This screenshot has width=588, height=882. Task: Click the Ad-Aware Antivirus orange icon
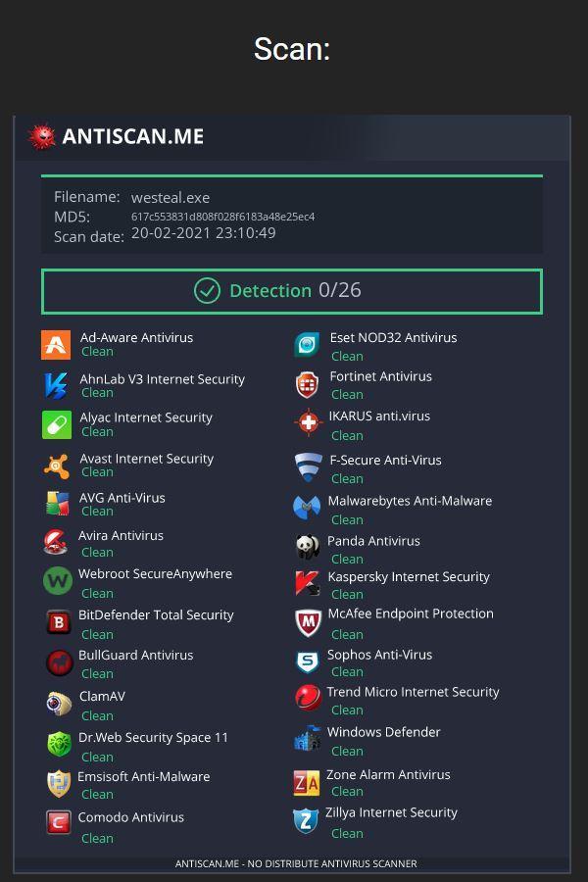(56, 345)
